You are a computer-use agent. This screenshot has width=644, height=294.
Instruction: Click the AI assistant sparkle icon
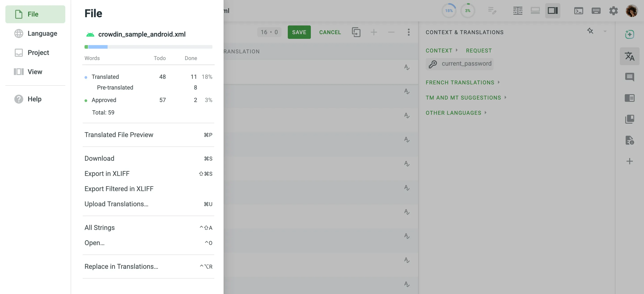coord(629,34)
